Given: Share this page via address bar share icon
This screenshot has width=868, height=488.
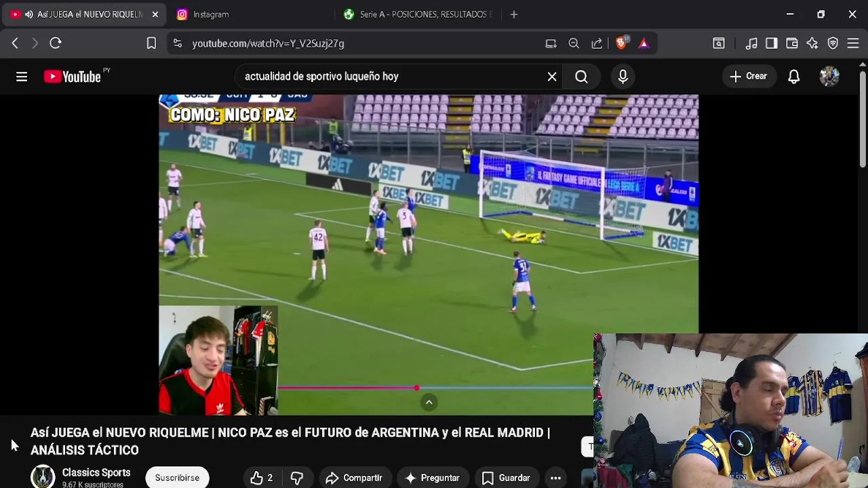Looking at the screenshot, I should (x=597, y=43).
